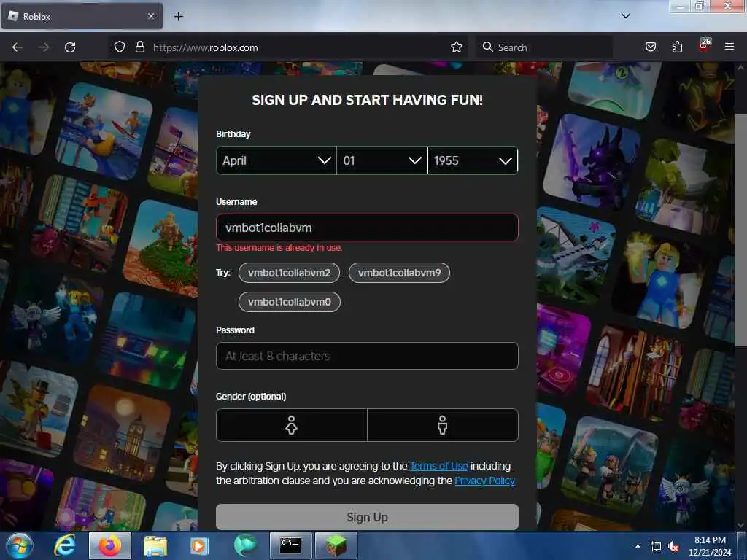Open the taskbar clock showing 8:14 PM
The height and width of the screenshot is (560, 747).
tap(710, 546)
